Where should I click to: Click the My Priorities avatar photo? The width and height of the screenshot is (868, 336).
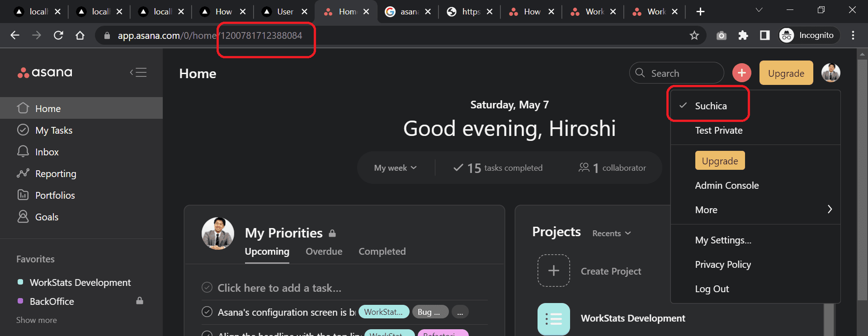point(218,233)
